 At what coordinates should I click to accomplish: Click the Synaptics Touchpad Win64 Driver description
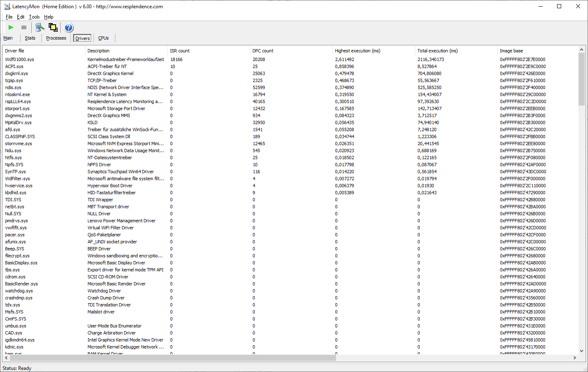pyautogui.click(x=120, y=172)
